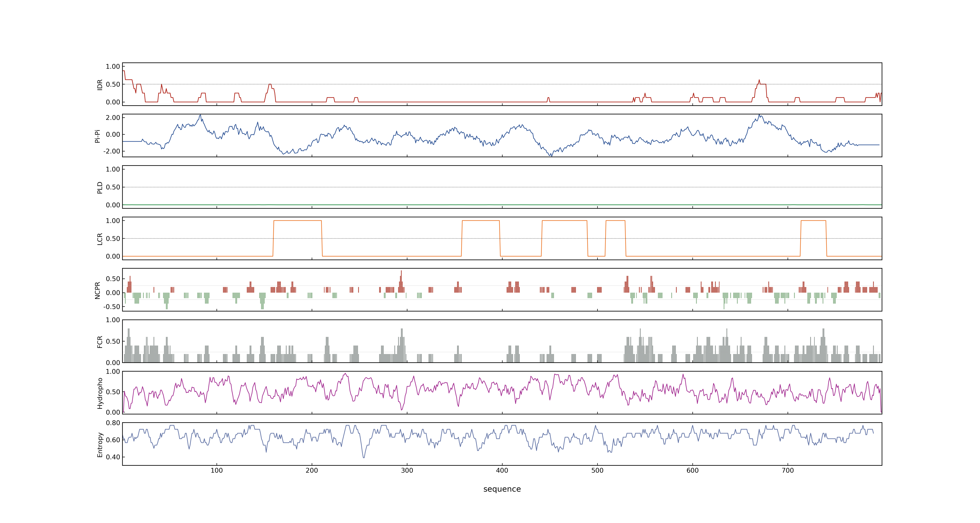Click the "100" x-axis tick label

point(217,470)
